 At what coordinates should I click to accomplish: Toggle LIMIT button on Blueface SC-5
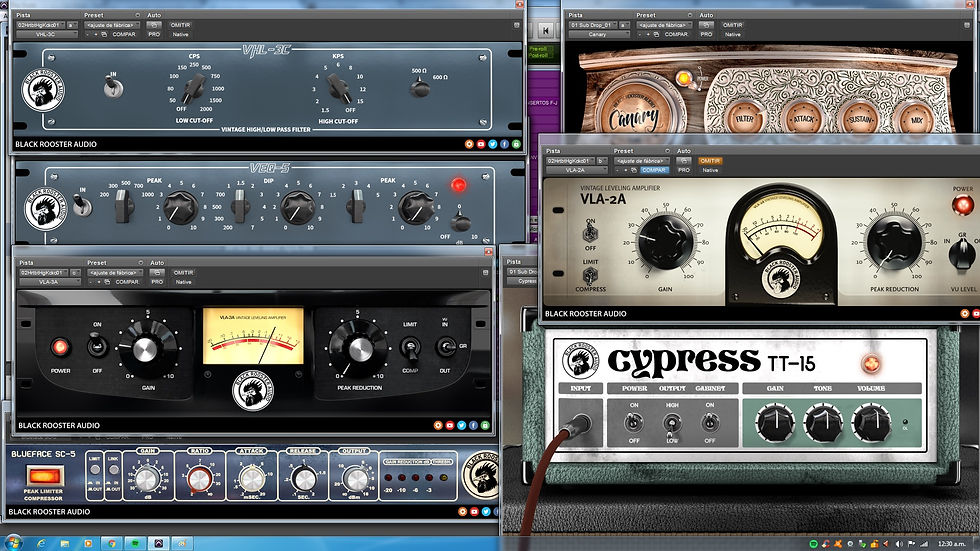click(94, 469)
